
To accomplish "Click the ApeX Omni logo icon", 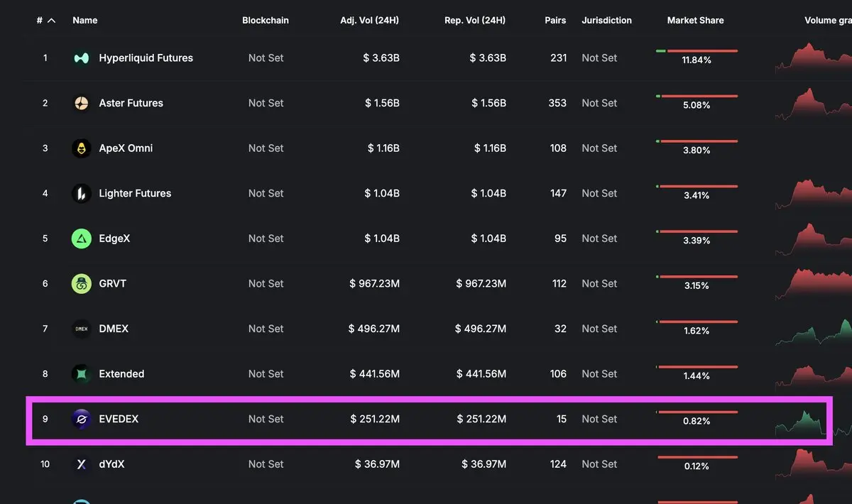I will click(x=82, y=148).
